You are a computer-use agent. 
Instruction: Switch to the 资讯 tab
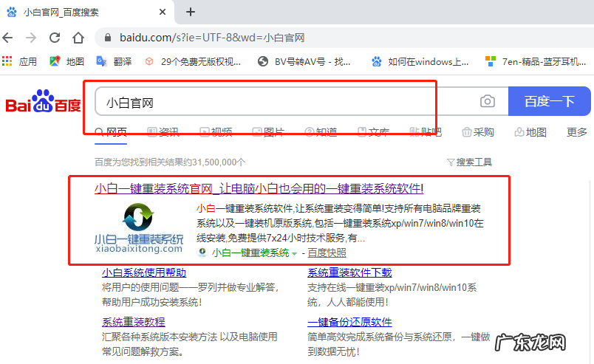163,132
